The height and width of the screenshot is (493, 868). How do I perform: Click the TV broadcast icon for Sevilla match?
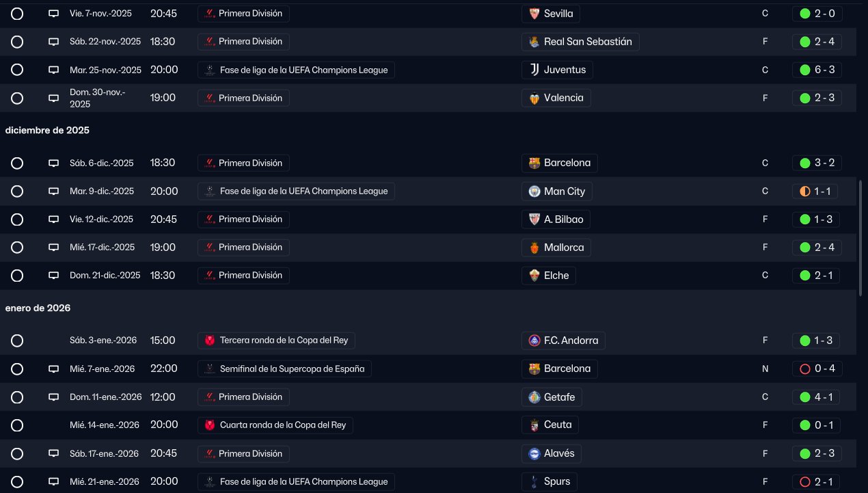coord(53,14)
